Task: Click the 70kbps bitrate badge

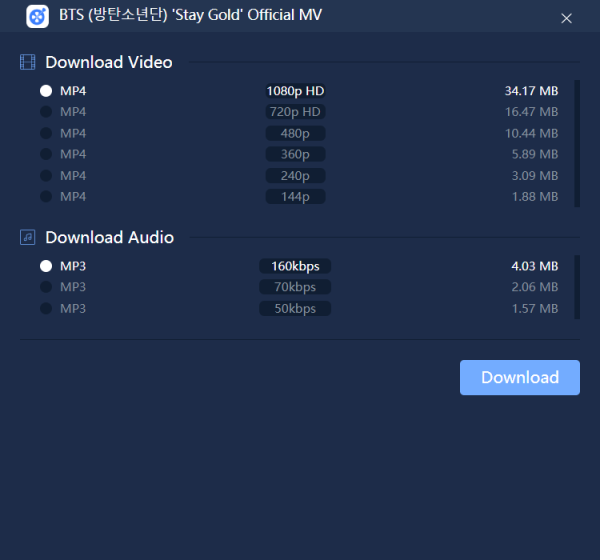Action: (295, 287)
